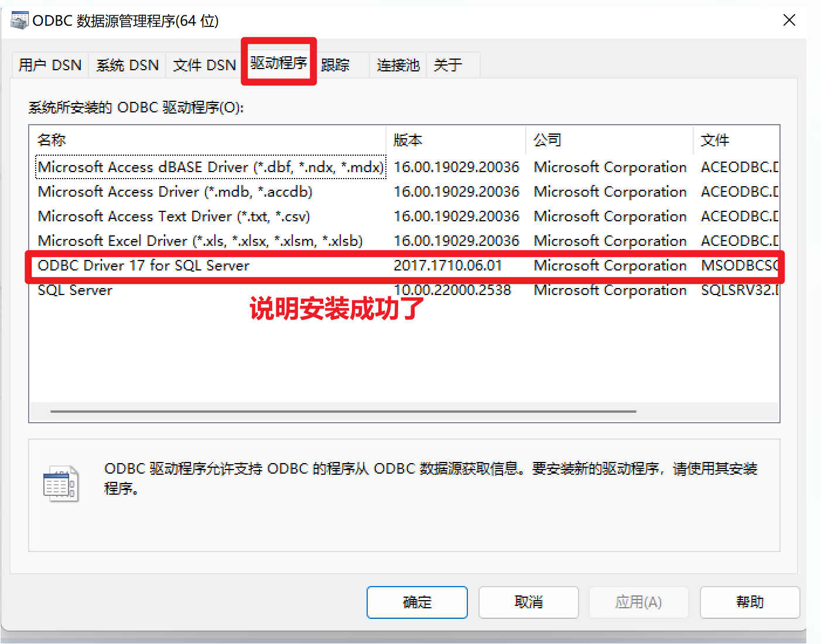
Task: Select the SQL Server driver row
Action: coord(404,290)
